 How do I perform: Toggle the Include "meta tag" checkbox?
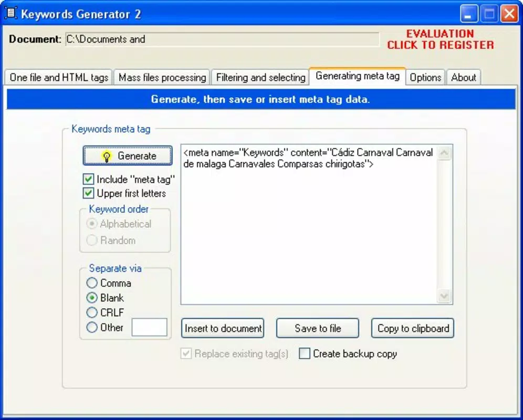(88, 179)
